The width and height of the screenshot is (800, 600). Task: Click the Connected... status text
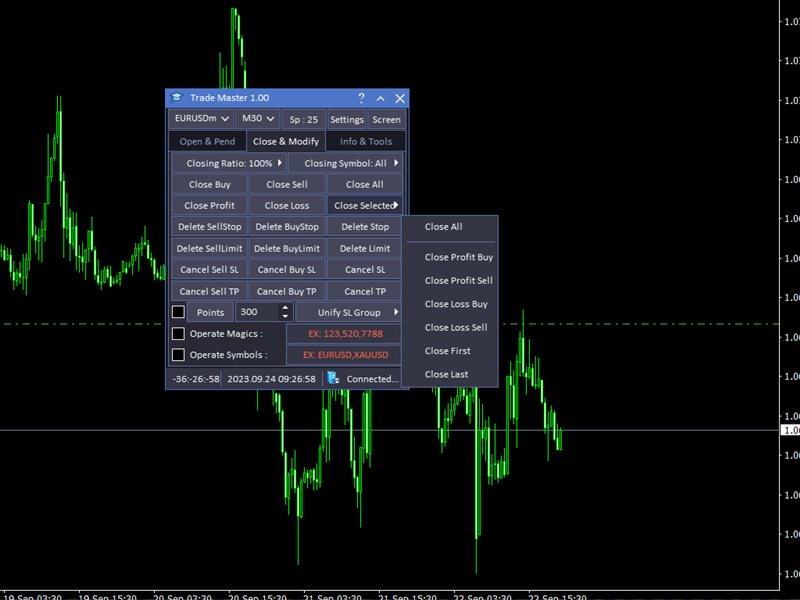(372, 379)
